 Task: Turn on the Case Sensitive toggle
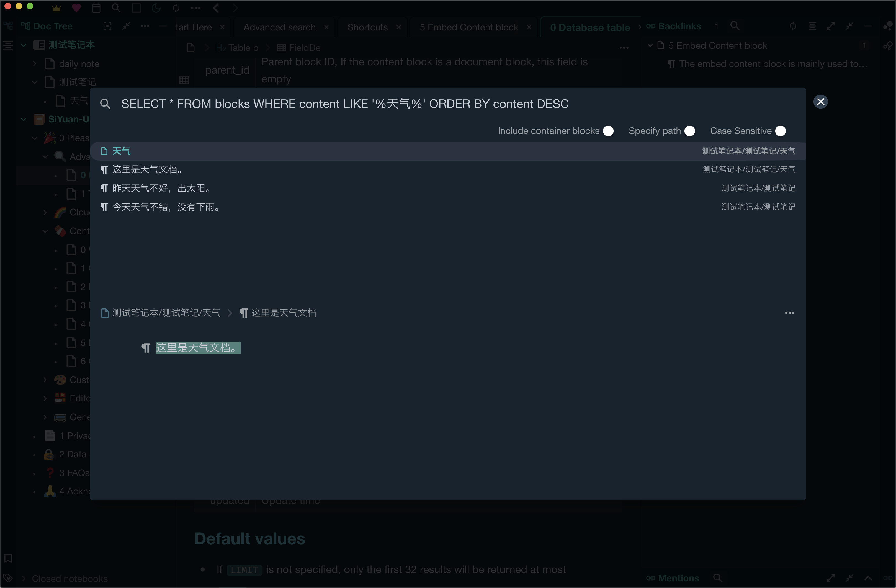[781, 131]
